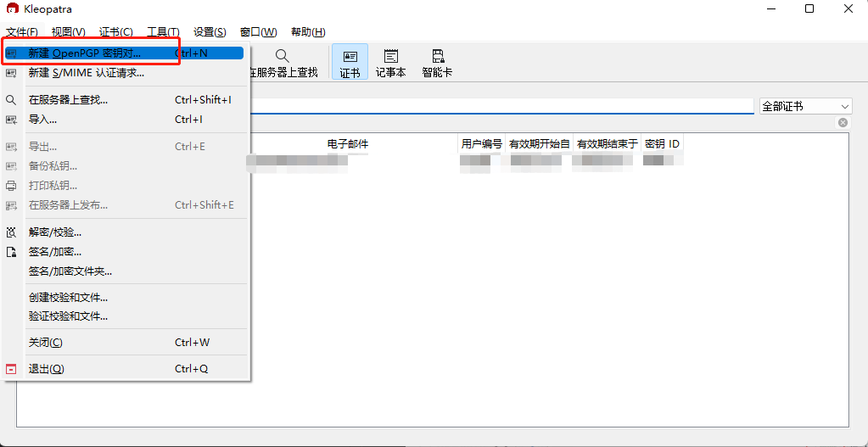
Task: Click 在服务器上查找 toolbar button
Action: pos(283,63)
